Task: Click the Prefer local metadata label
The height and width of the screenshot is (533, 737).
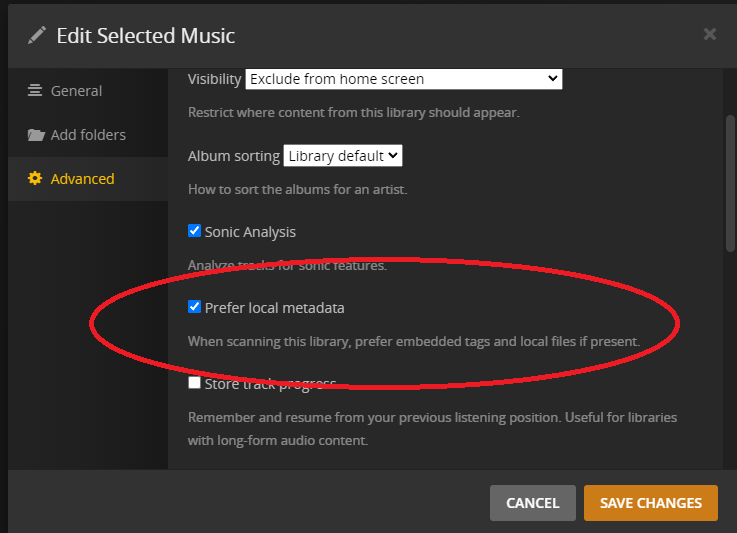Action: pyautogui.click(x=274, y=308)
